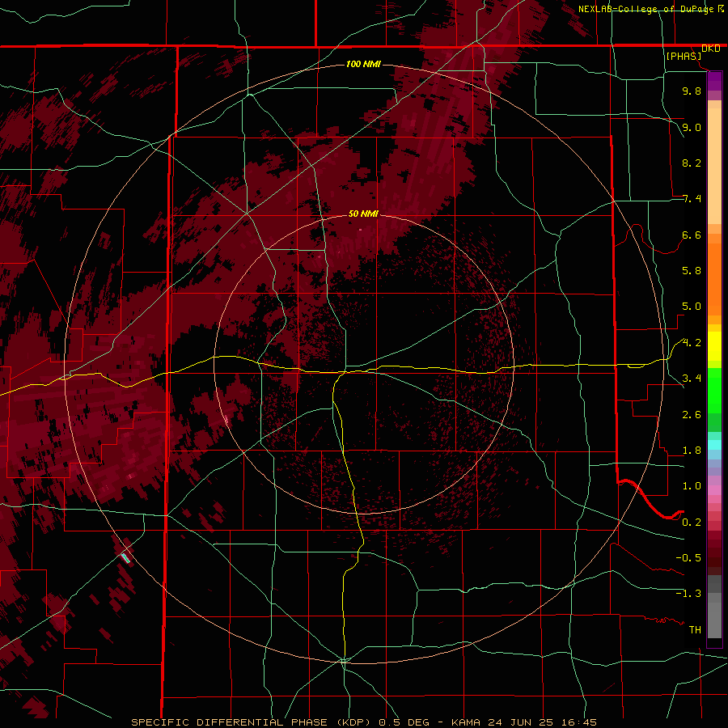Click the DKD label above the color scale
Viewport: 728px width, 728px height.
(x=710, y=49)
